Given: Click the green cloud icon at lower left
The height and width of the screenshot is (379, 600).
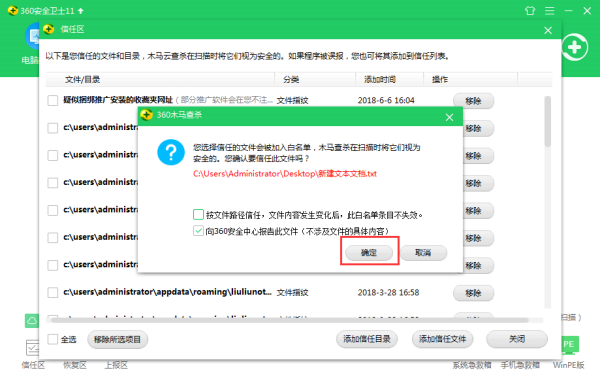Looking at the screenshot, I should [x=32, y=321].
